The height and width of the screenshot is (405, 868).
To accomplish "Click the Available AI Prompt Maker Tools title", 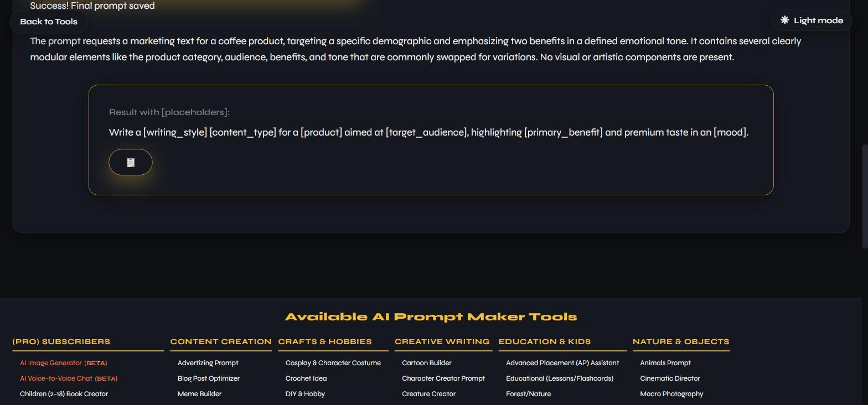I will click(431, 317).
